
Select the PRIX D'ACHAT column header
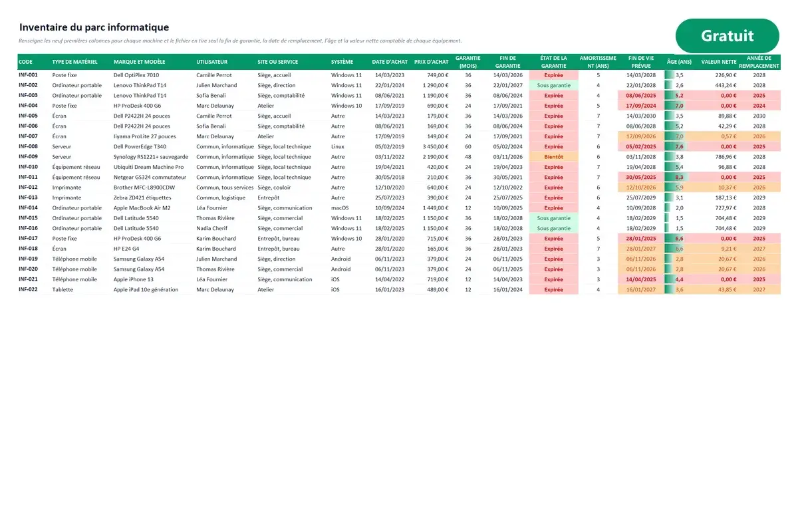tap(431, 62)
